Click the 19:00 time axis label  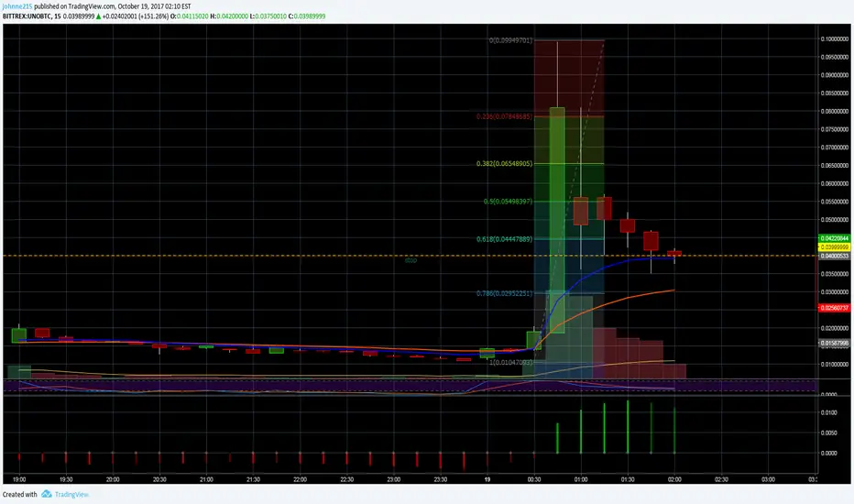coord(19,479)
